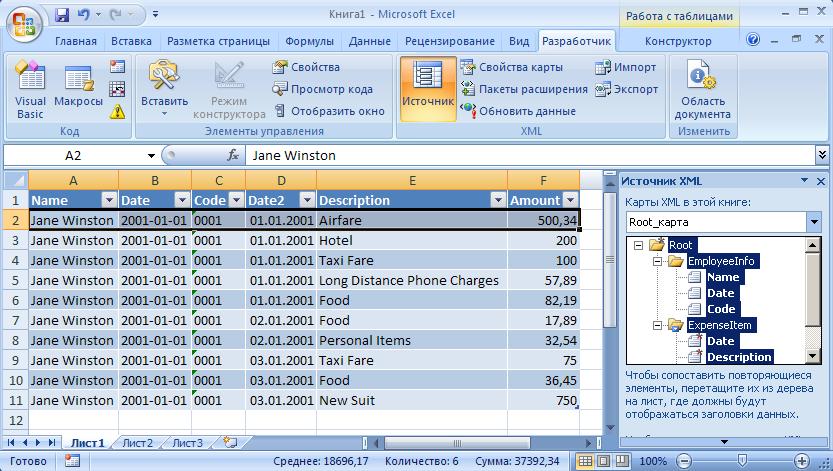Open Свойства карты

[x=512, y=67]
